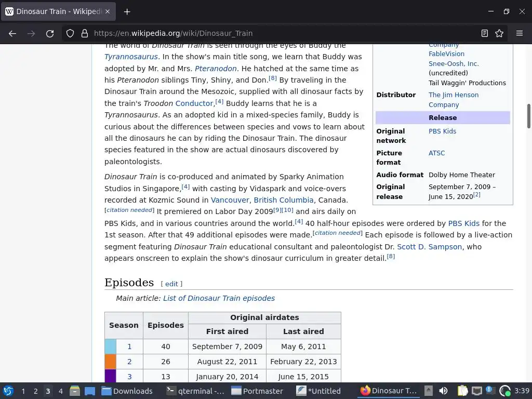
Task: Click the 'February 22, 2013' table cell
Action: pyautogui.click(x=303, y=362)
